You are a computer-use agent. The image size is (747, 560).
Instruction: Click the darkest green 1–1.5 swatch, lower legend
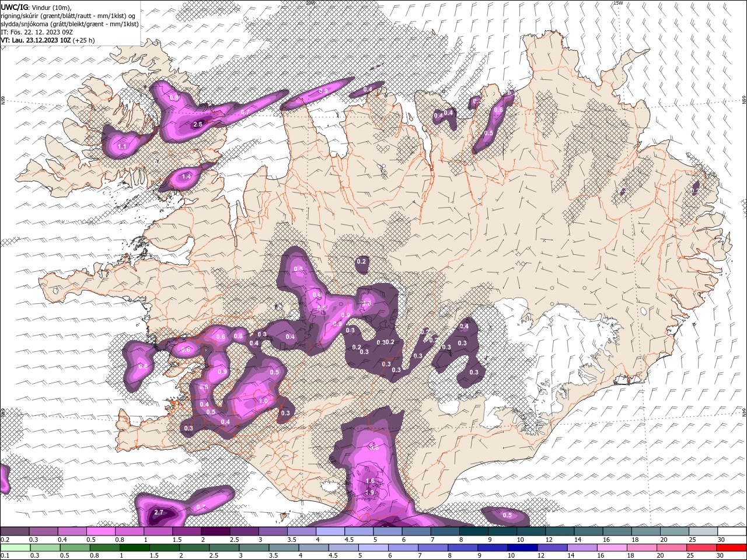[134, 548]
